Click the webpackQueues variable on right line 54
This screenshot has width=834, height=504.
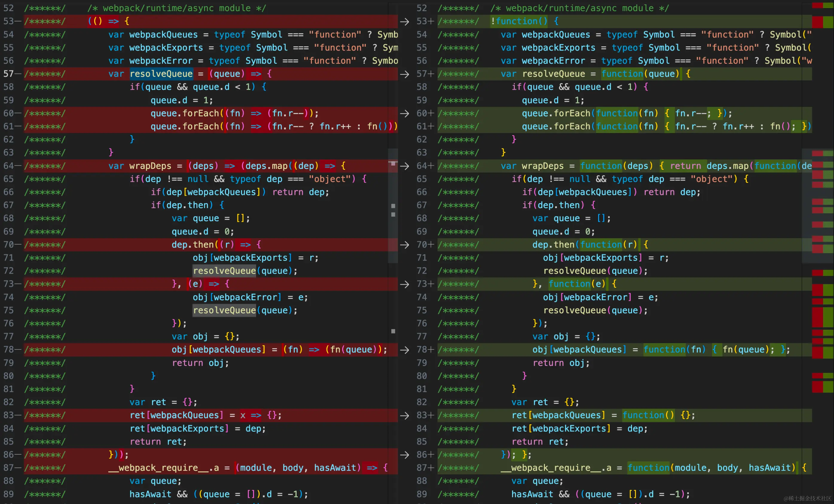(556, 34)
